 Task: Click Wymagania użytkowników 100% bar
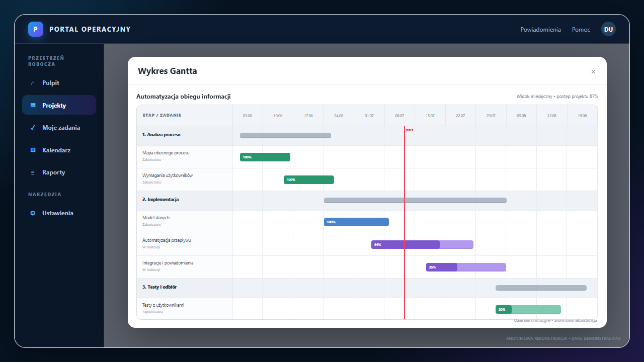click(309, 179)
